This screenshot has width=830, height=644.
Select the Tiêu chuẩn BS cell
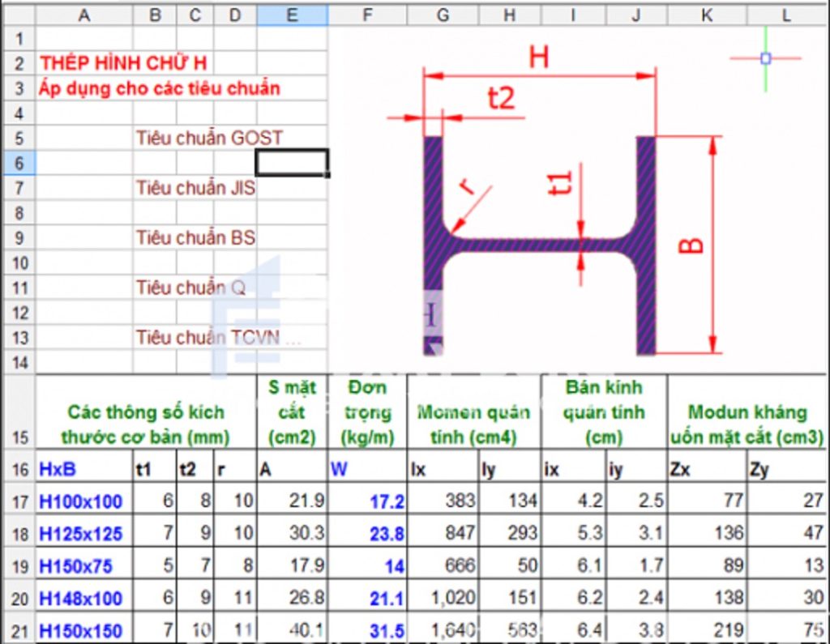click(x=195, y=237)
